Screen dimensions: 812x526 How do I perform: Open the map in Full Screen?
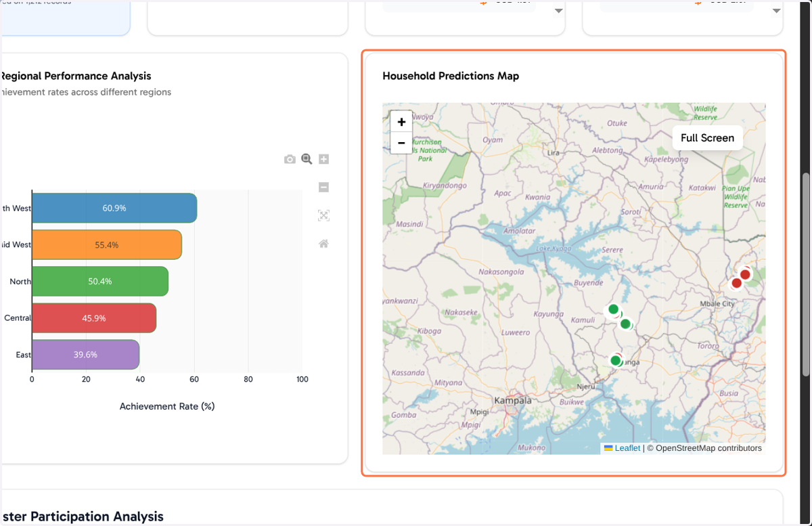click(x=707, y=137)
